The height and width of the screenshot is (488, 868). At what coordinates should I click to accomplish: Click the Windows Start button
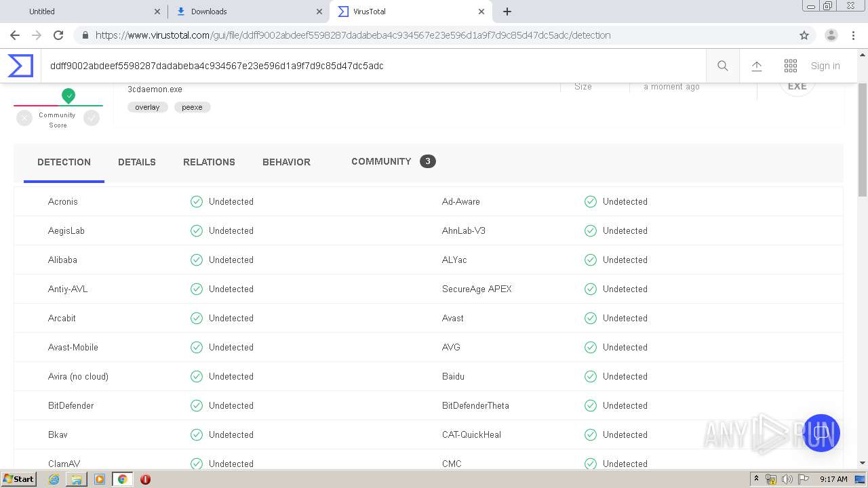[x=18, y=479]
